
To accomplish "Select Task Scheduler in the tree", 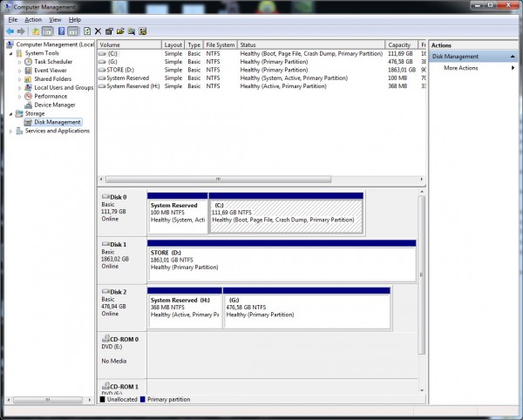I will 53,62.
